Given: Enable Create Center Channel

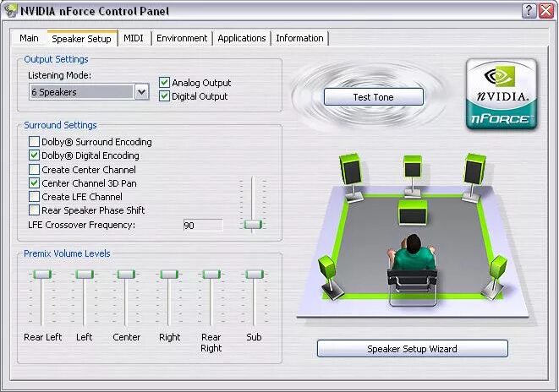Looking at the screenshot, I should (34, 170).
